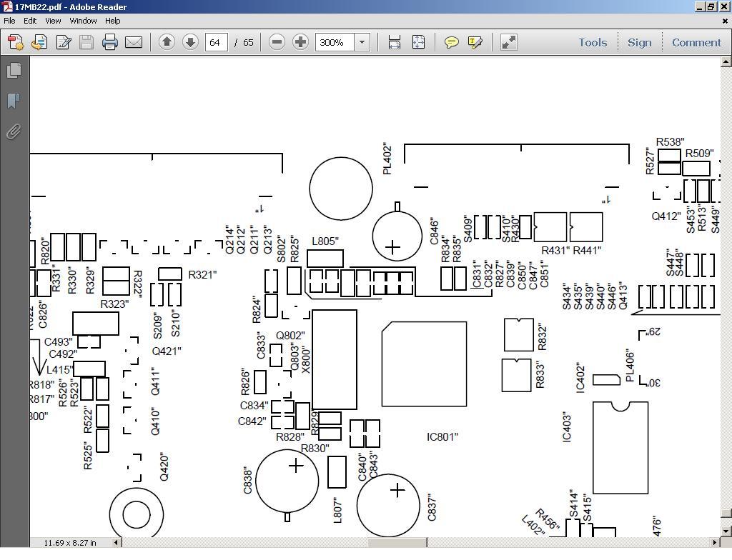This screenshot has width=732, height=560.
Task: Send file by email envelope icon
Action: click(x=134, y=42)
